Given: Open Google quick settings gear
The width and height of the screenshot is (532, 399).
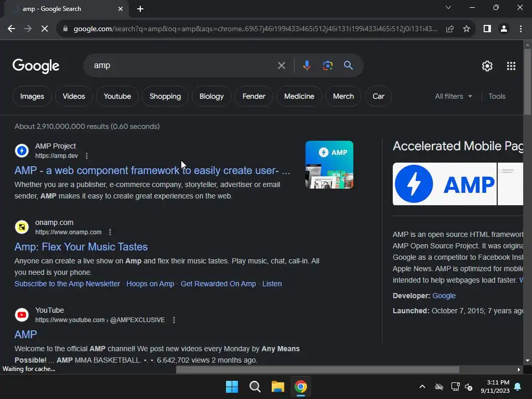Looking at the screenshot, I should [x=487, y=66].
